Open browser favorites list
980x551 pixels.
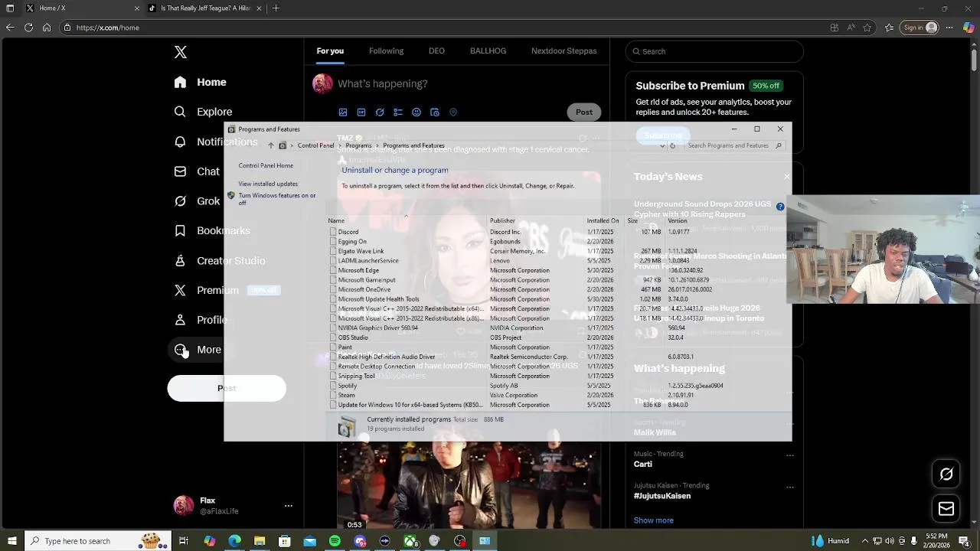[890, 28]
